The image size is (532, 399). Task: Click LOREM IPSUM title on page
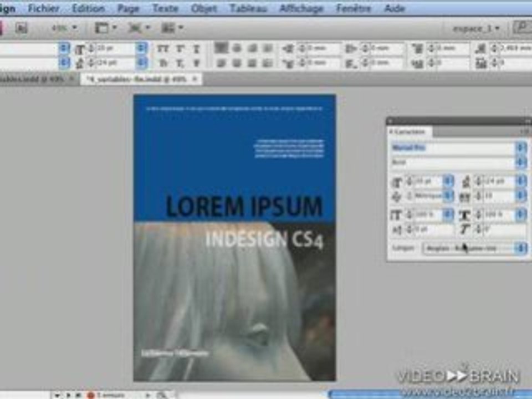(244, 206)
